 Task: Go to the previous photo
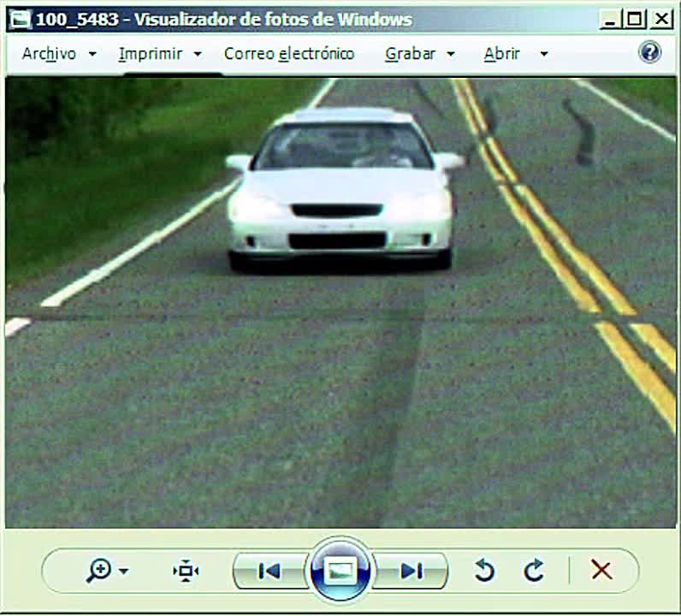pos(269,571)
